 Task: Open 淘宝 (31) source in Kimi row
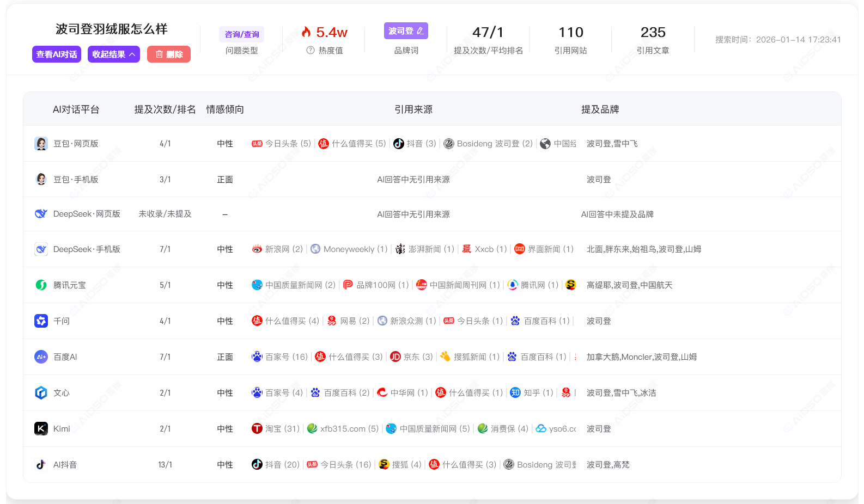tap(276, 429)
